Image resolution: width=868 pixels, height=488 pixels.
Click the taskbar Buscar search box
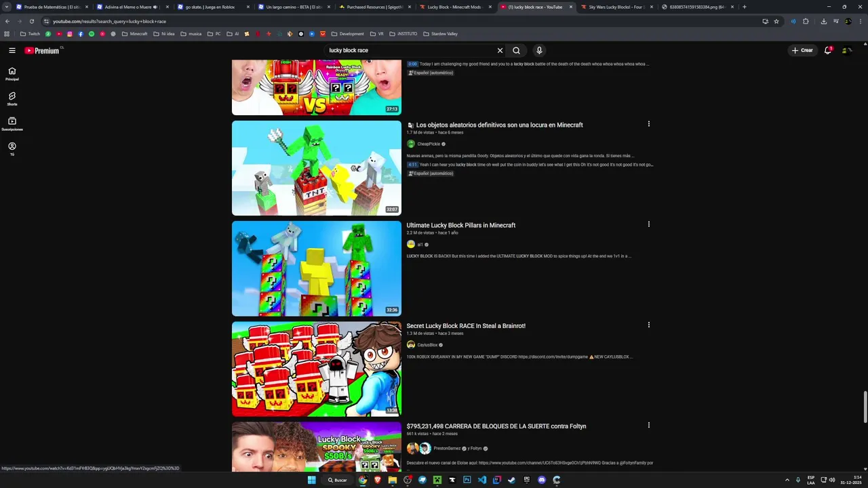[338, 480]
